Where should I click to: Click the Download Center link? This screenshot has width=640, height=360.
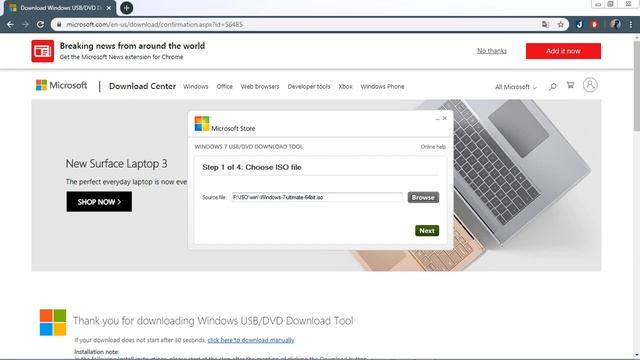142,86
